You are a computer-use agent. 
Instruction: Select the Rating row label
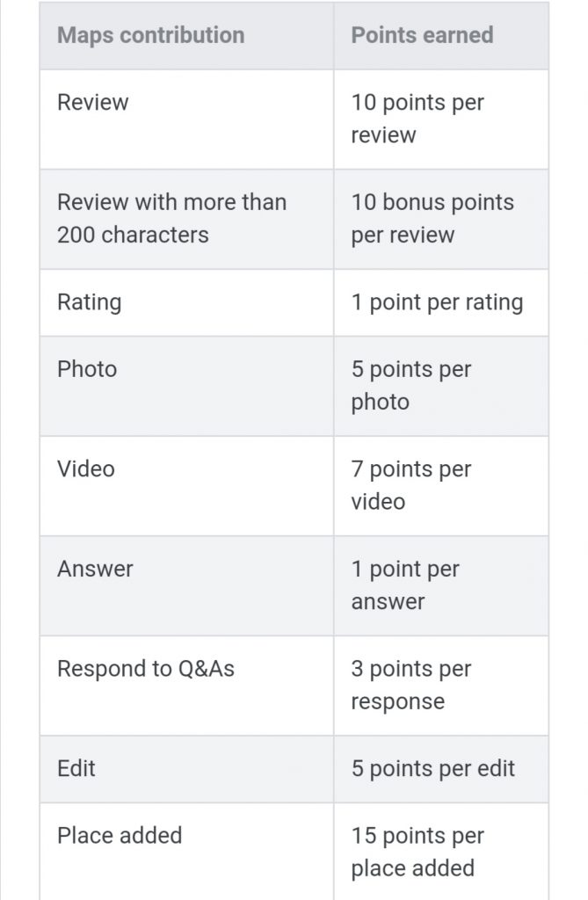pos(90,302)
